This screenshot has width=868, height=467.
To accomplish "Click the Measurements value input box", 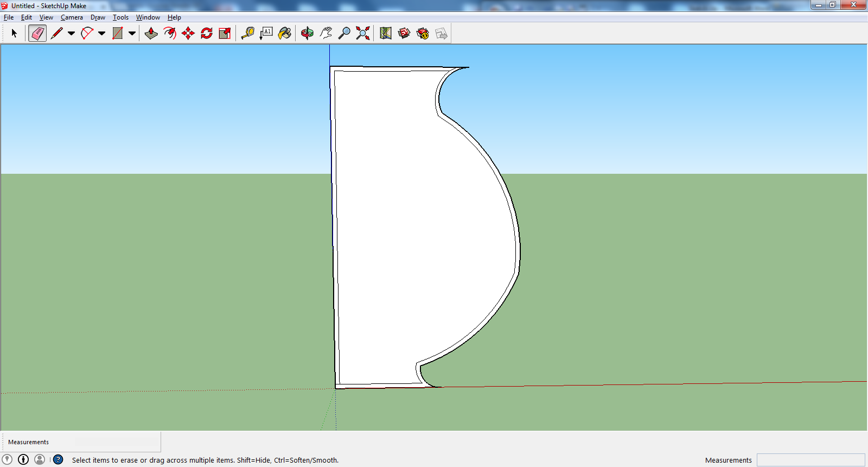I will pos(810,460).
